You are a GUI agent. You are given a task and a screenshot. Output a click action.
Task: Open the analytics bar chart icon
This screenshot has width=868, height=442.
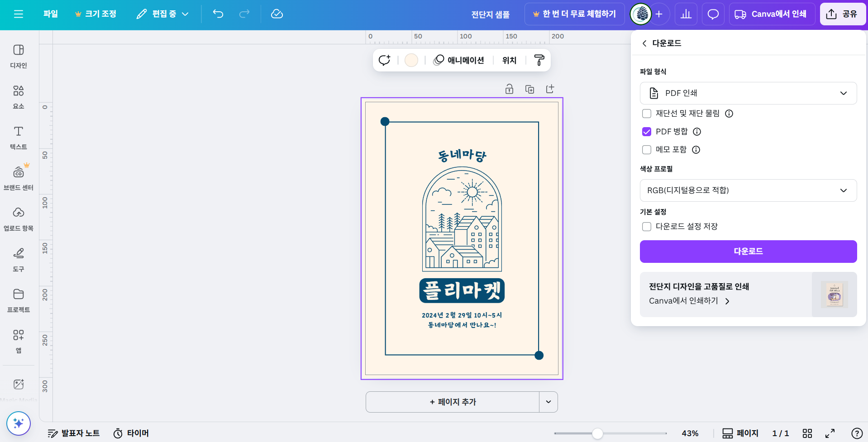coord(686,14)
